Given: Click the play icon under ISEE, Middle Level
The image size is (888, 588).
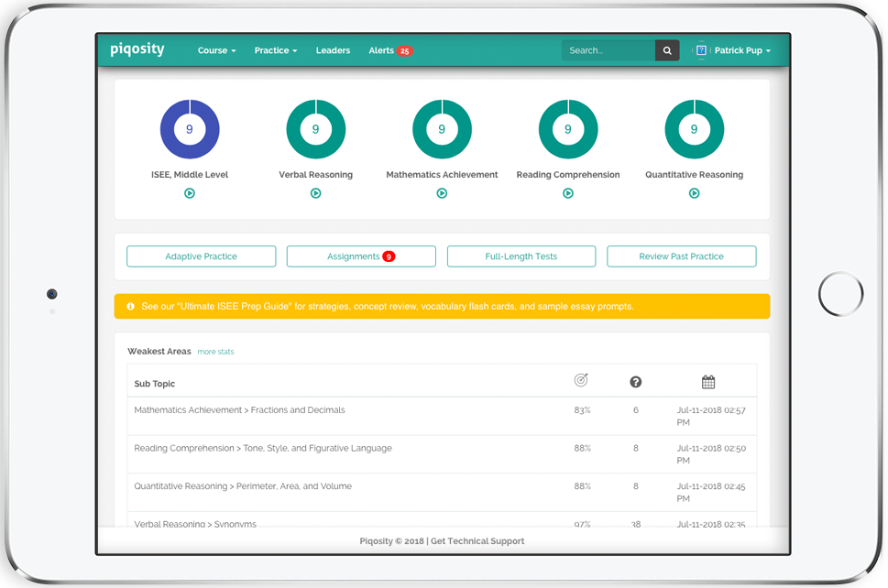Looking at the screenshot, I should 190,193.
